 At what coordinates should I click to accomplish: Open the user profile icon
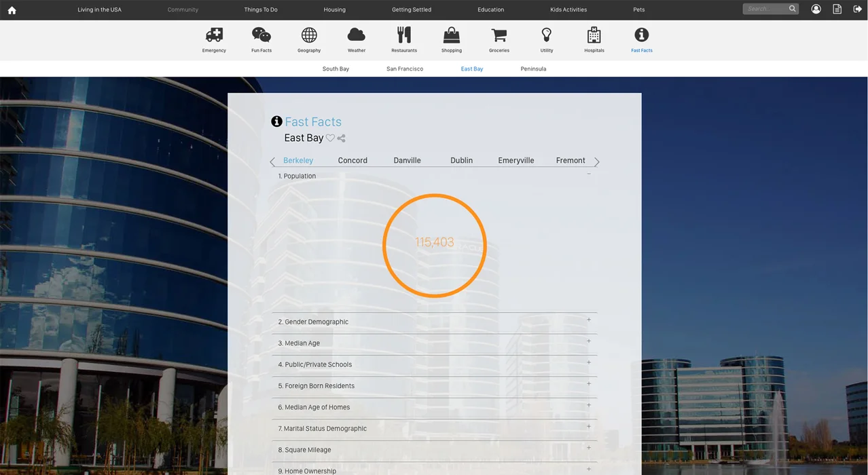point(816,9)
